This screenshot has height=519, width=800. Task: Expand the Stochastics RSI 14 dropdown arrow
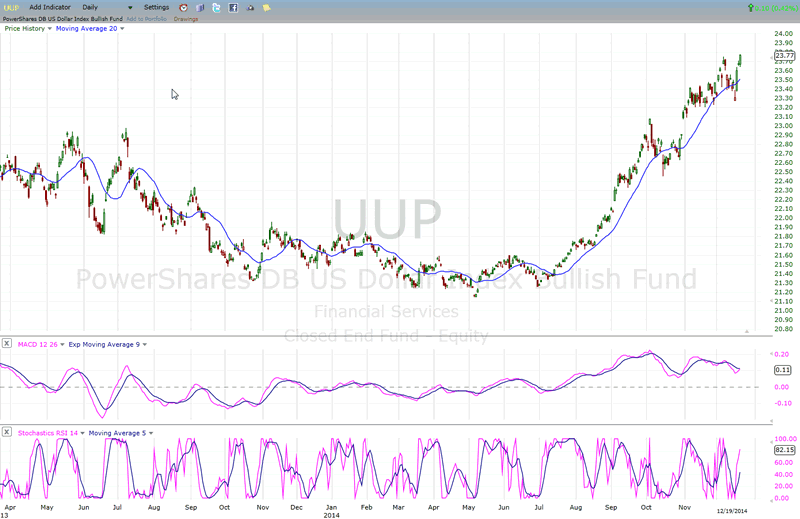(82, 433)
